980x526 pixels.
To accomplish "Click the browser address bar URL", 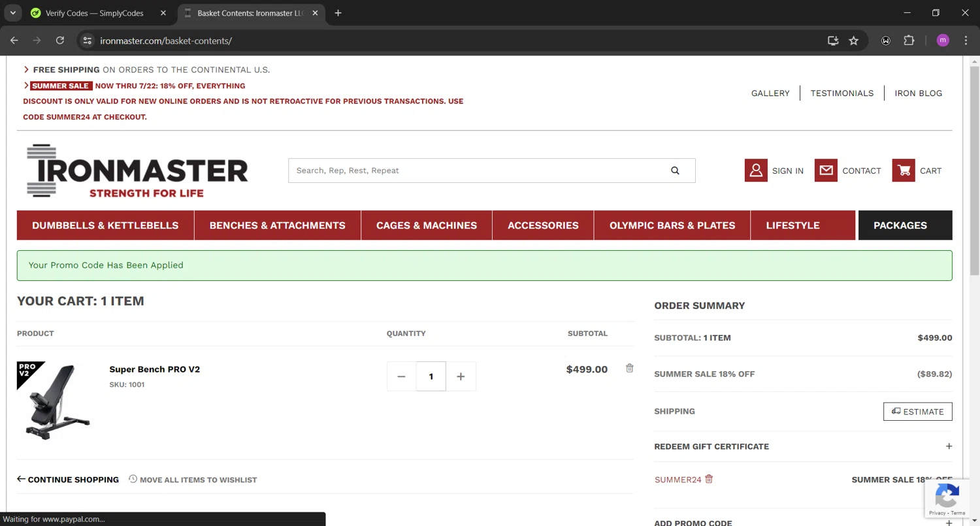I will point(166,41).
